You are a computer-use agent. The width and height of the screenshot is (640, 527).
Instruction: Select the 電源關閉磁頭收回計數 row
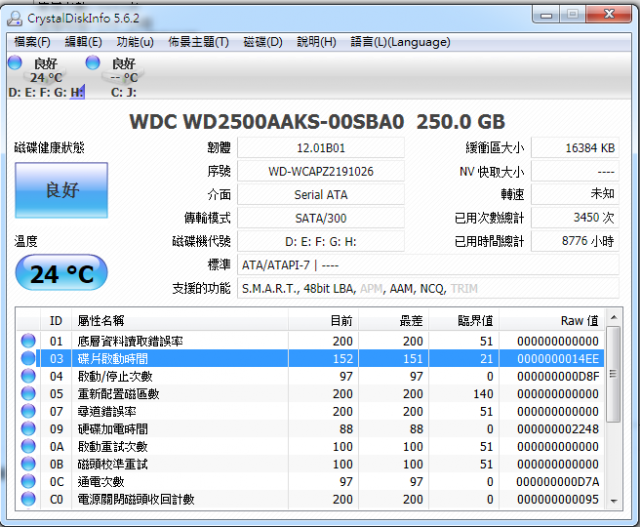tap(311, 499)
